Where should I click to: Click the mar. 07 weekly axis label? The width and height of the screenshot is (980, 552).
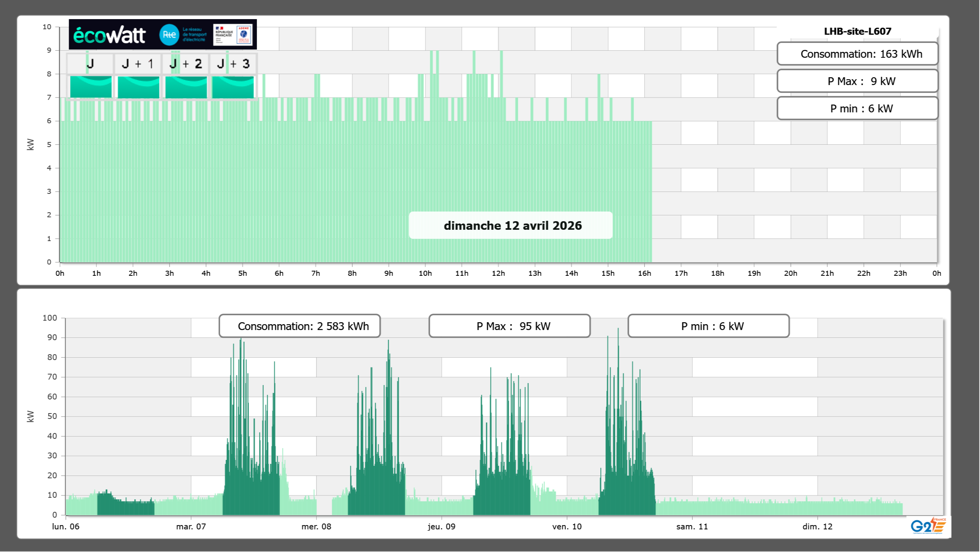click(191, 527)
